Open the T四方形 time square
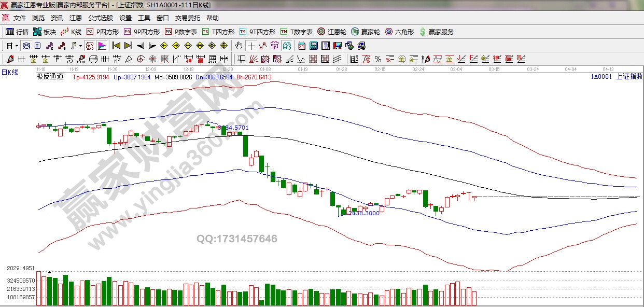Viewport: 644px width, 307px height. pyautogui.click(x=218, y=32)
